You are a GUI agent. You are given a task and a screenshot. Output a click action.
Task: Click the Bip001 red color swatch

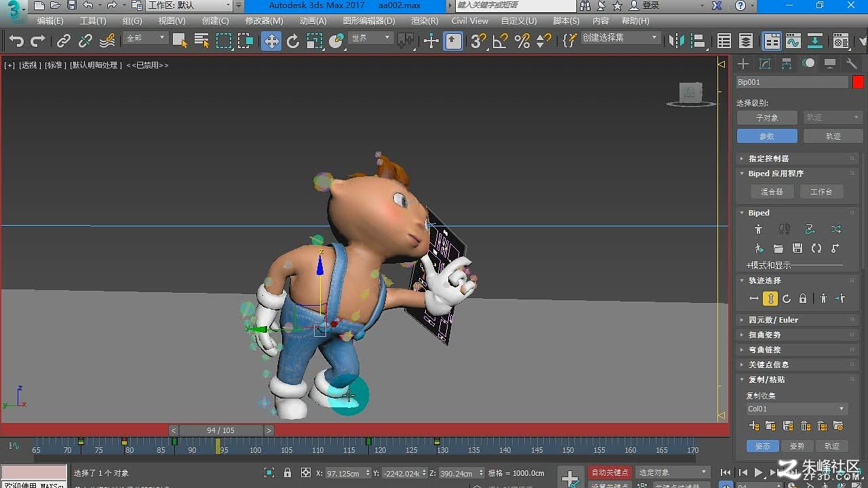(x=858, y=82)
